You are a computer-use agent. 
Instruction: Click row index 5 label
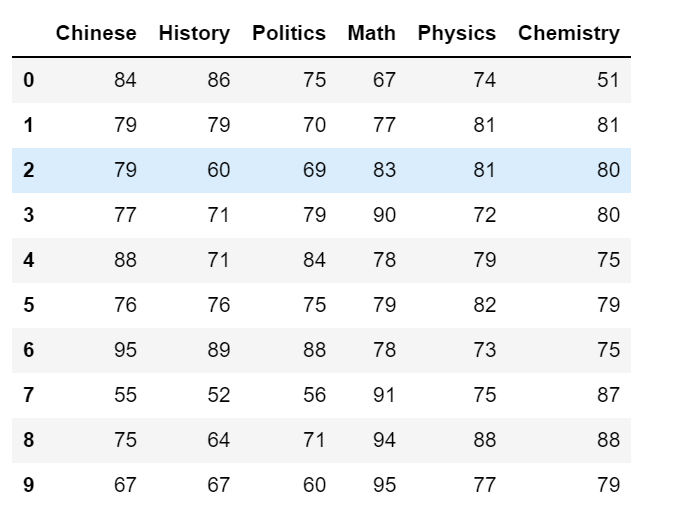[x=28, y=305]
